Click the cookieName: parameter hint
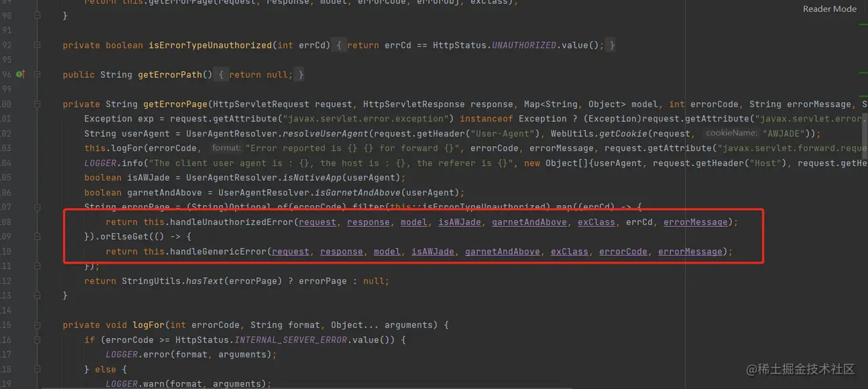 [x=731, y=134]
